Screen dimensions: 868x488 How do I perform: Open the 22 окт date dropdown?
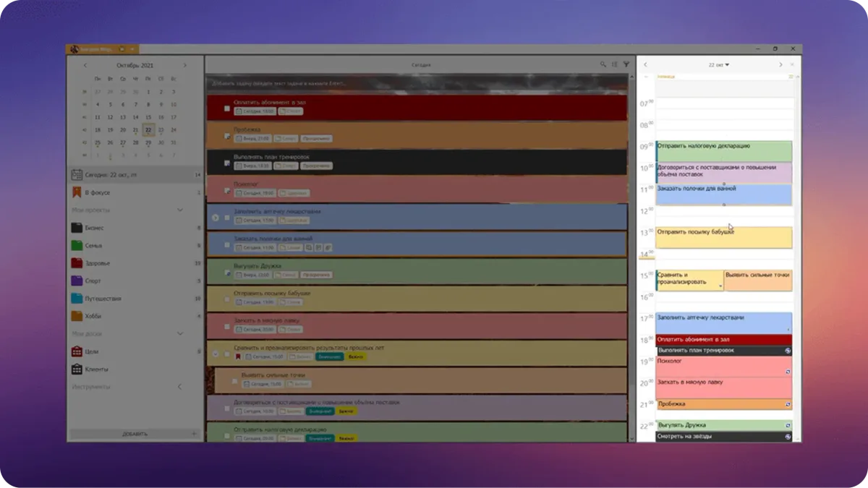tap(718, 64)
